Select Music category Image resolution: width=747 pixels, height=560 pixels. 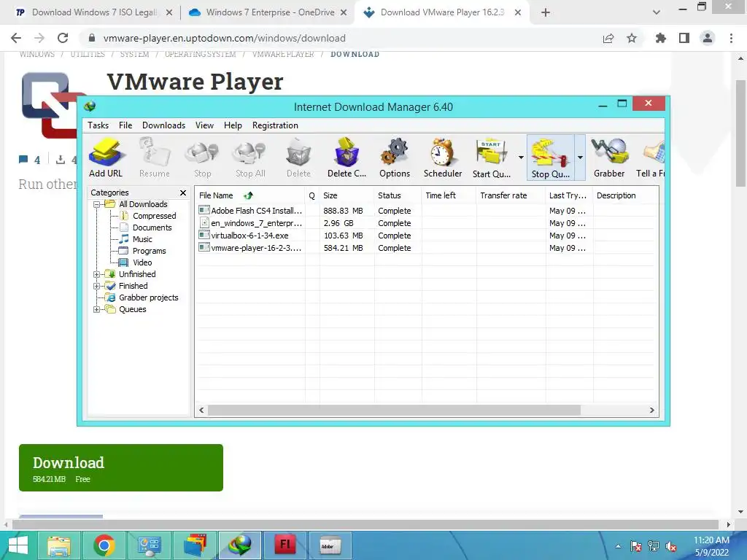pos(142,239)
